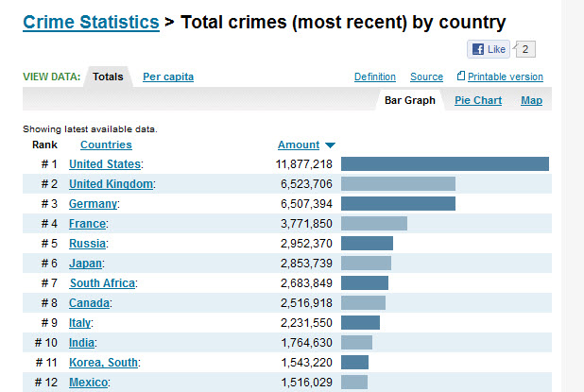
Task: Click the Facebook Like button
Action: [x=489, y=49]
